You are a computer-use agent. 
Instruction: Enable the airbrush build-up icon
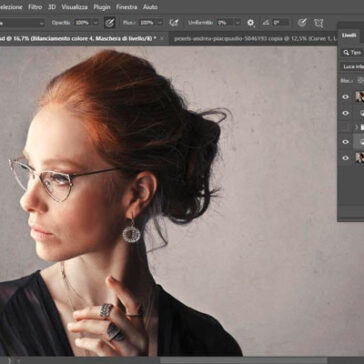[x=174, y=23]
